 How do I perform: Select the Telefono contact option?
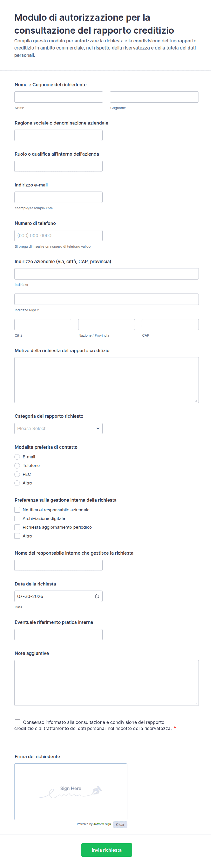pyautogui.click(x=17, y=466)
